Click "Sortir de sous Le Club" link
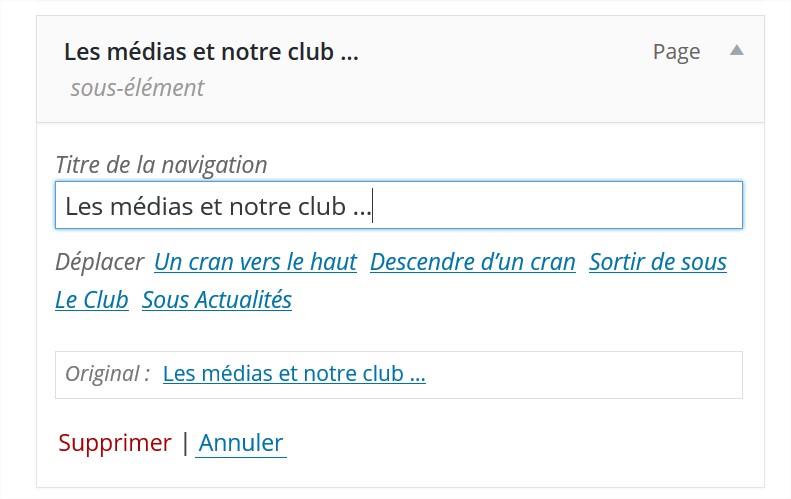The height and width of the screenshot is (499, 791). pos(657,262)
